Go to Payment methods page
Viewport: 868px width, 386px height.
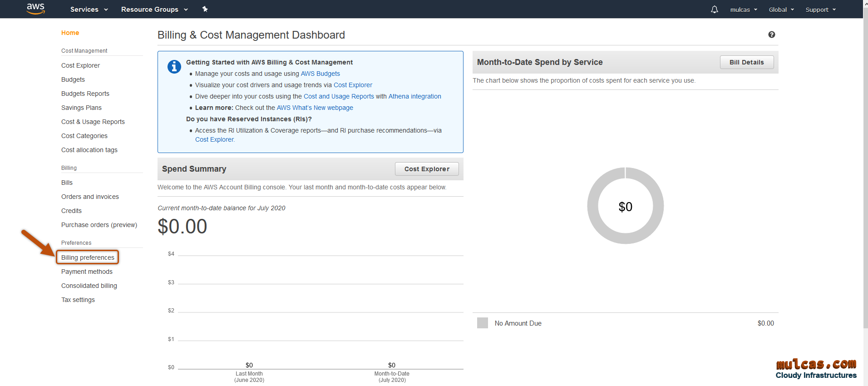(87, 272)
